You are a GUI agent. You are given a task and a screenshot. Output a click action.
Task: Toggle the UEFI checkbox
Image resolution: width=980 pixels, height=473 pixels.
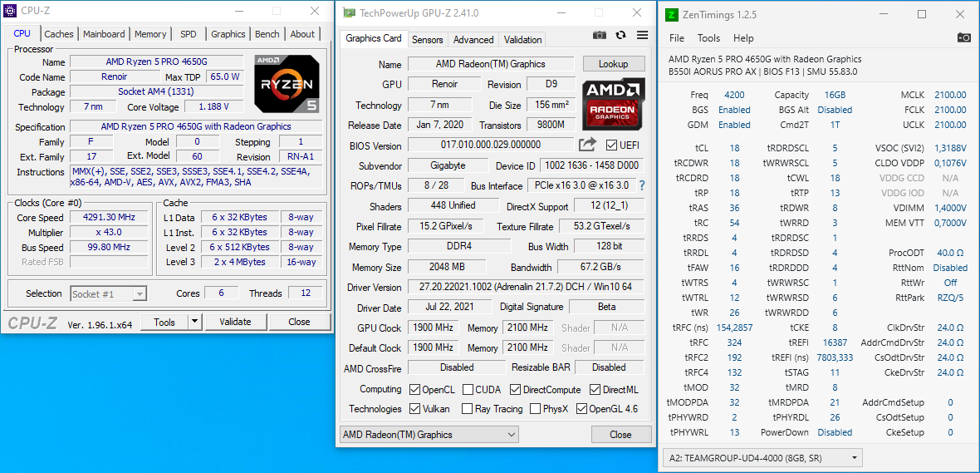[612, 145]
